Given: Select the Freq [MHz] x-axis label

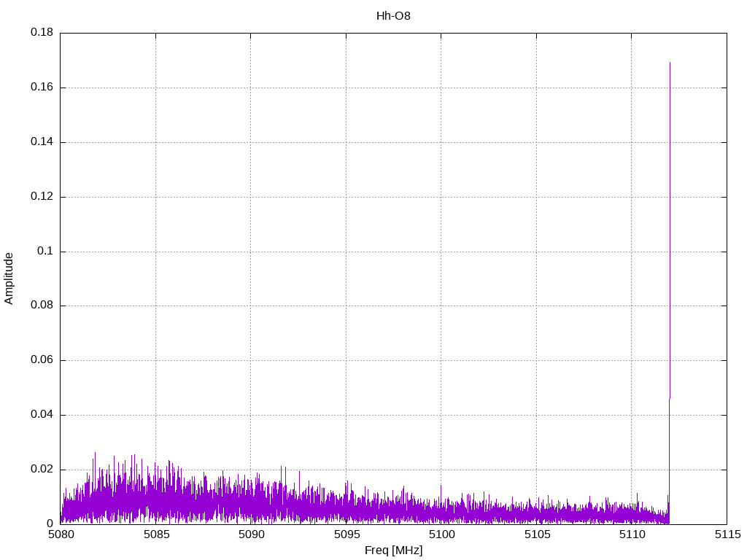Looking at the screenshot, I should [x=393, y=551].
